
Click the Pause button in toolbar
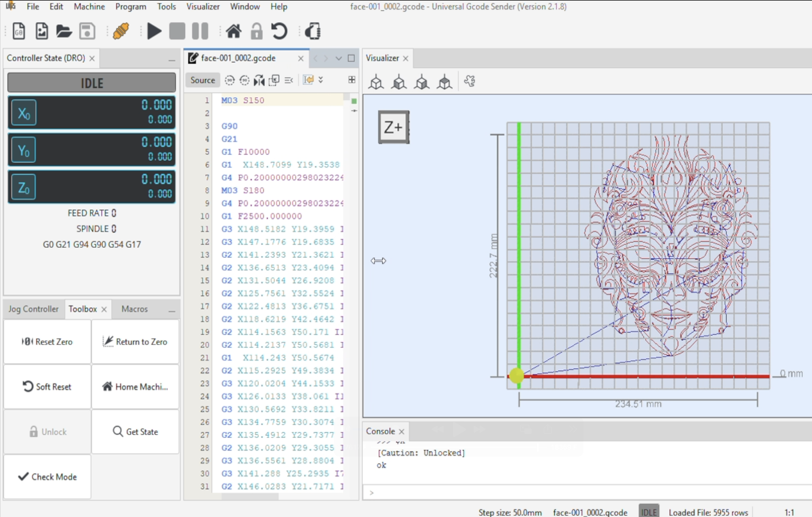201,32
